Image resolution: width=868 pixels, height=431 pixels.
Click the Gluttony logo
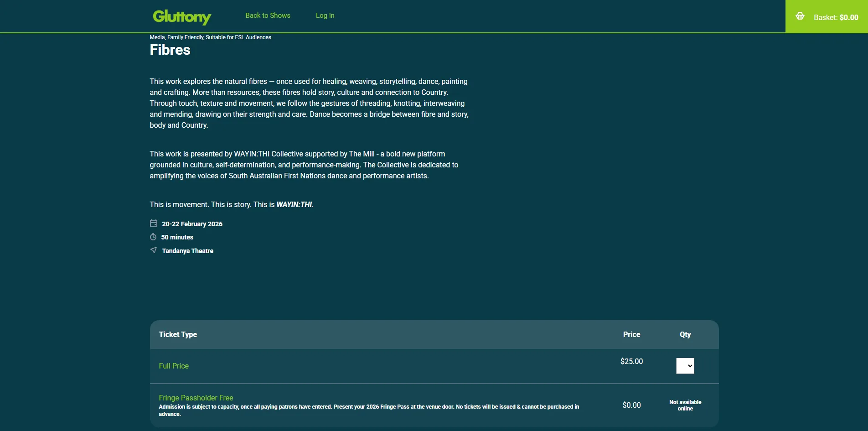click(182, 16)
